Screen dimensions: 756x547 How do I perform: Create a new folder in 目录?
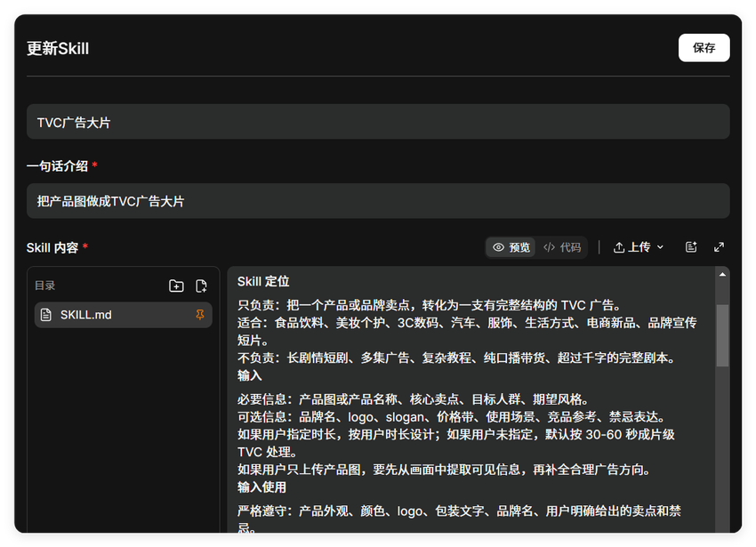(176, 286)
